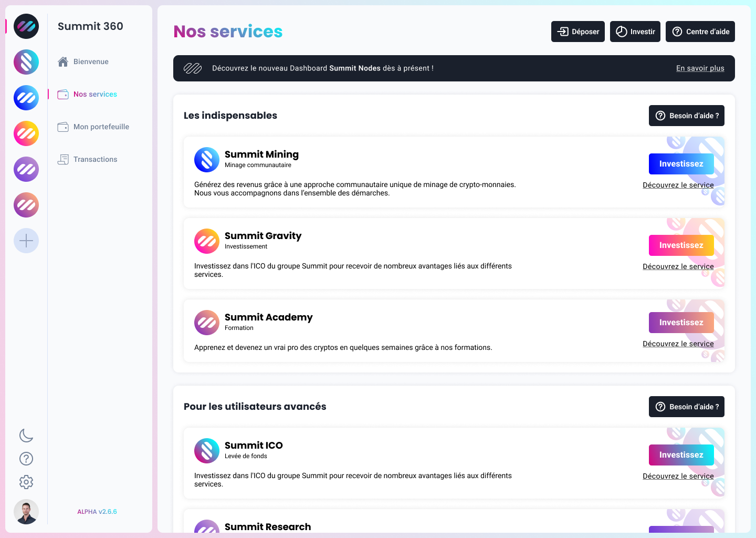Click the Minage communautaire subtitle
756x538 pixels.
pyautogui.click(x=258, y=165)
